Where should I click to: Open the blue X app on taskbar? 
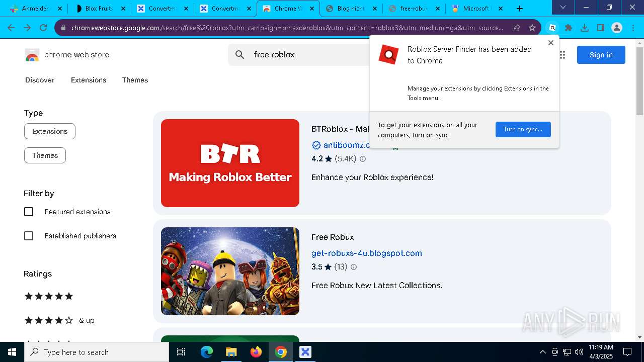(305, 352)
